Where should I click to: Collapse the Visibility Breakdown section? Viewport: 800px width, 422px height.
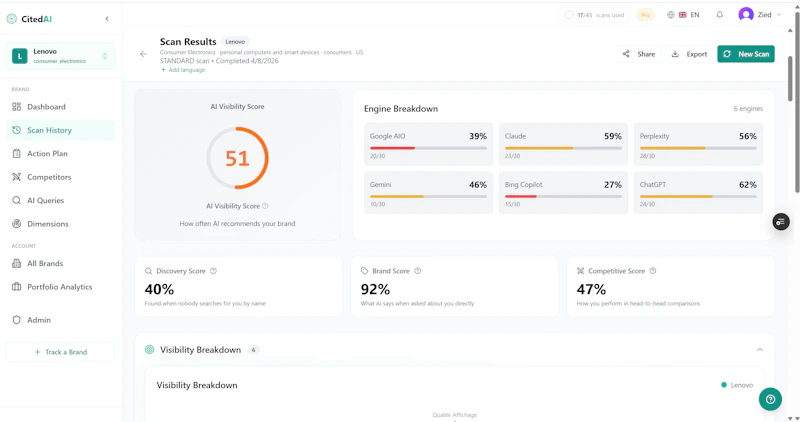[x=760, y=350]
